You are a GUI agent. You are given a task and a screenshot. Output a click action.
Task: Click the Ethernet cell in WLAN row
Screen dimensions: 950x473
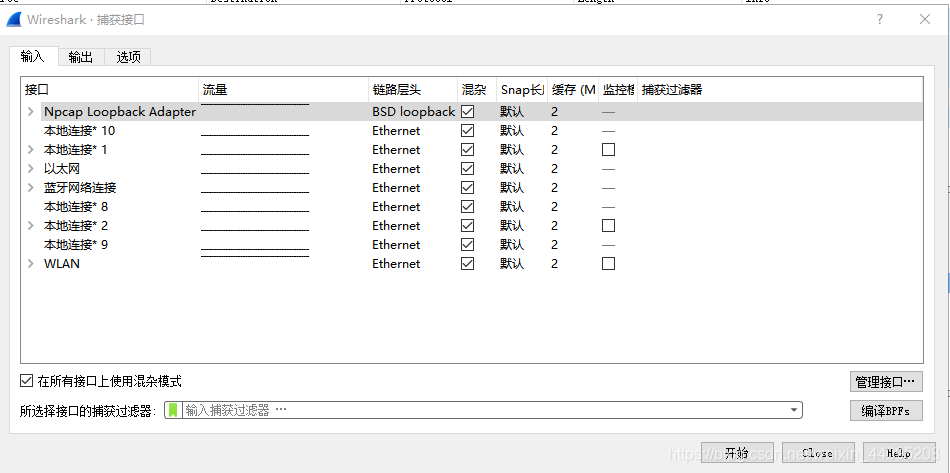click(396, 263)
